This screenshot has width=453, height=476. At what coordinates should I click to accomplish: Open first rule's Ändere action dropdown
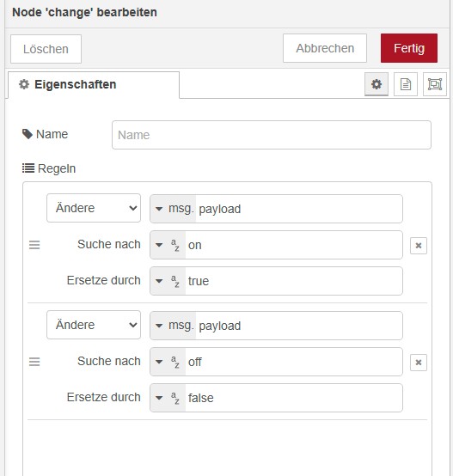click(94, 208)
